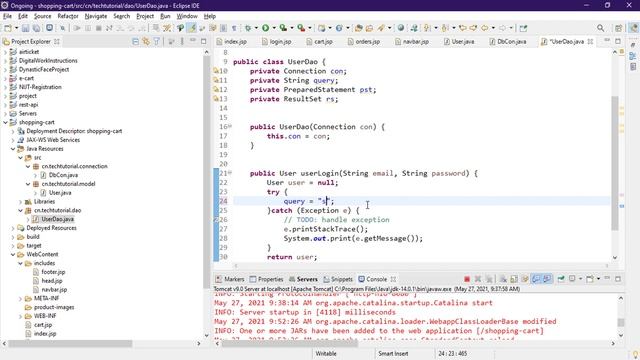This screenshot has width=640, height=360.
Task: Collapse method at line 21 fold marker
Action: pyautogui.click(x=230, y=173)
